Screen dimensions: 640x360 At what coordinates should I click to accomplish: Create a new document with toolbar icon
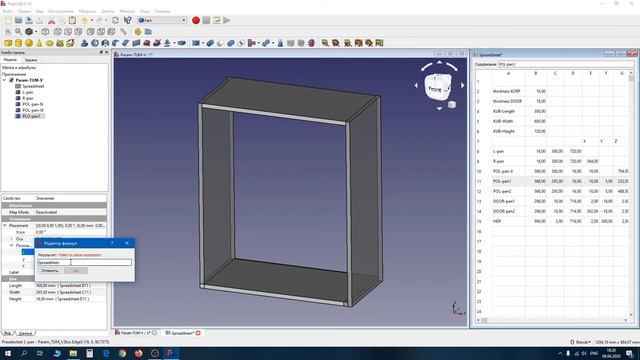[8, 20]
